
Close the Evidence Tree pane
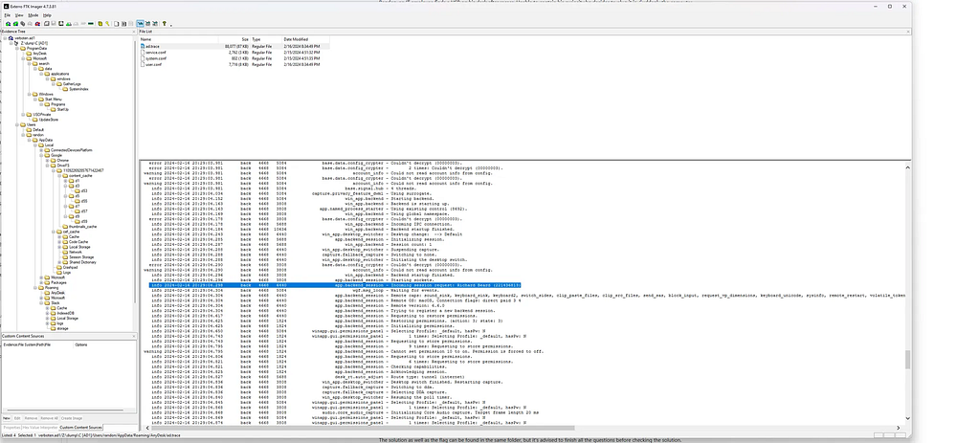134,32
